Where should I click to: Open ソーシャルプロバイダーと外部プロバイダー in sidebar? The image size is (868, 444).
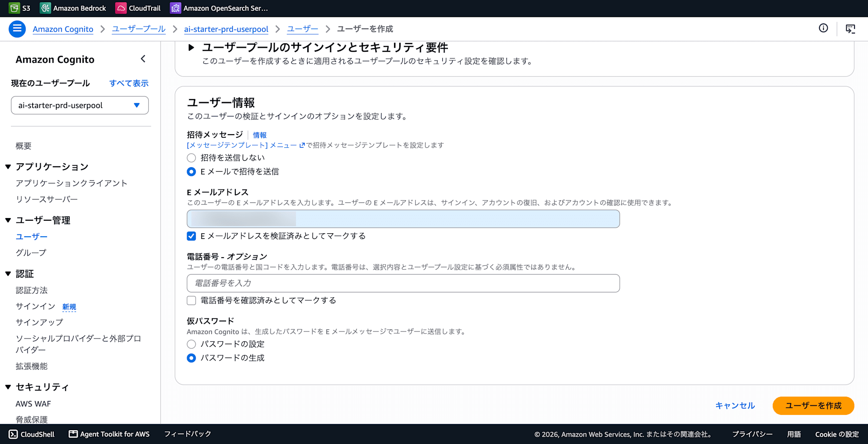pyautogui.click(x=79, y=344)
